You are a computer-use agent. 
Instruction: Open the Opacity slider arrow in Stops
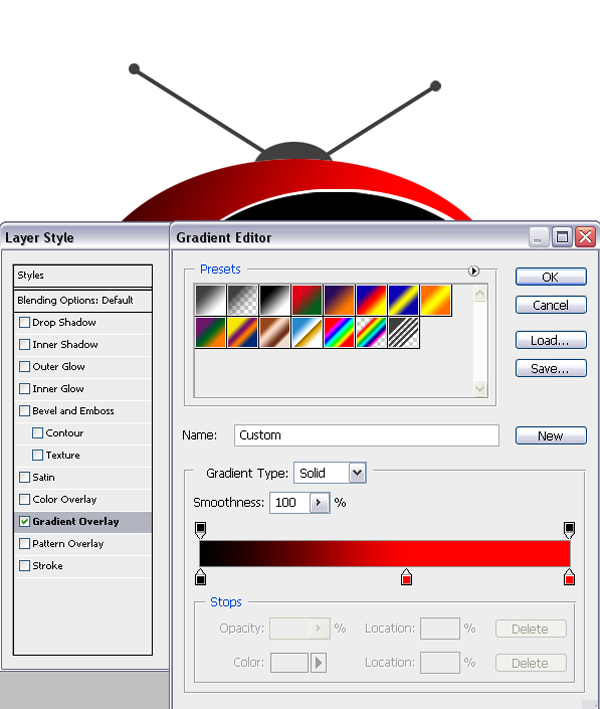point(319,628)
